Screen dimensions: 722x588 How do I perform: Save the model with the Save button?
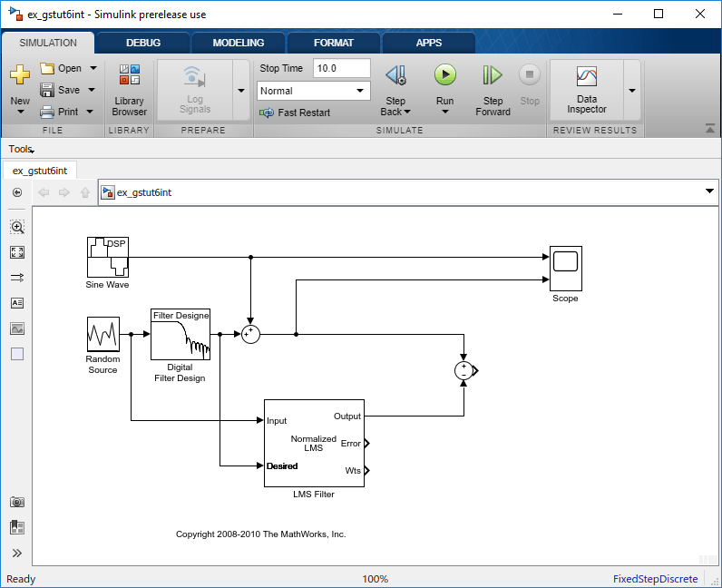[x=61, y=90]
